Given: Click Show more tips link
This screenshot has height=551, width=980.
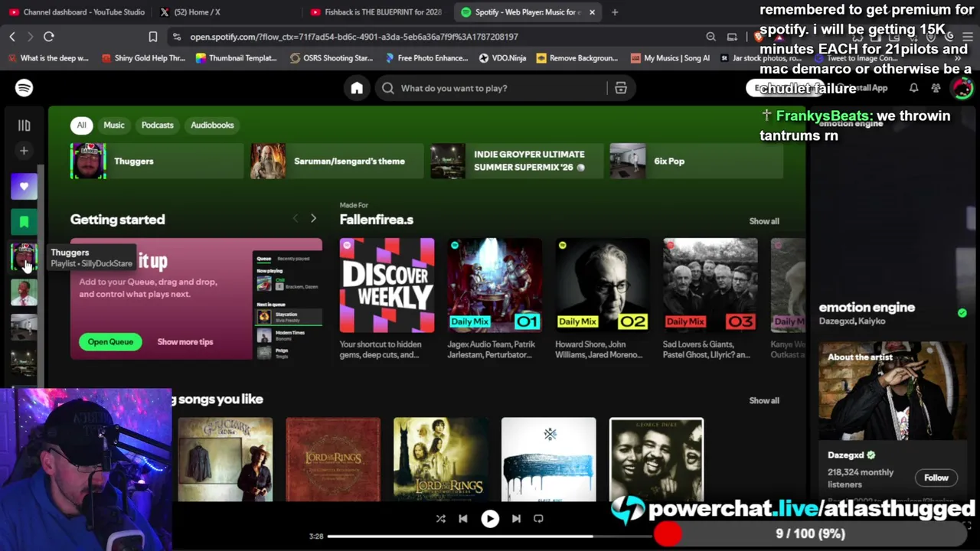Looking at the screenshot, I should pyautogui.click(x=185, y=342).
